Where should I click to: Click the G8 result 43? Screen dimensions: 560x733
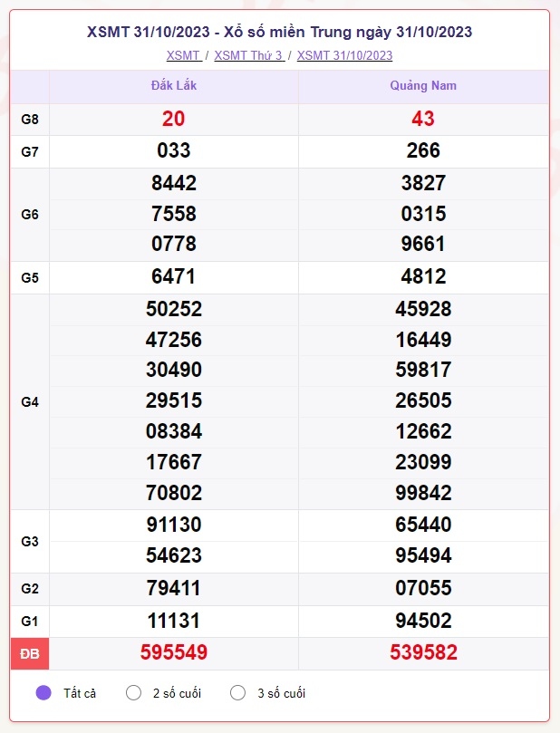point(423,119)
